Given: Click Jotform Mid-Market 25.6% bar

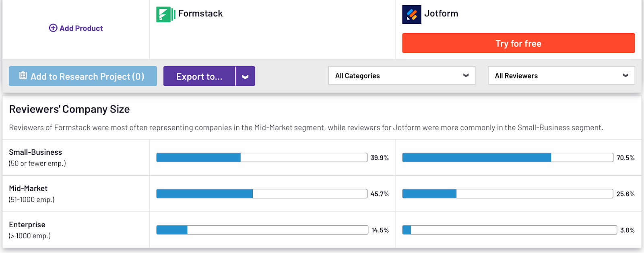Looking at the screenshot, I should pyautogui.click(x=508, y=194).
